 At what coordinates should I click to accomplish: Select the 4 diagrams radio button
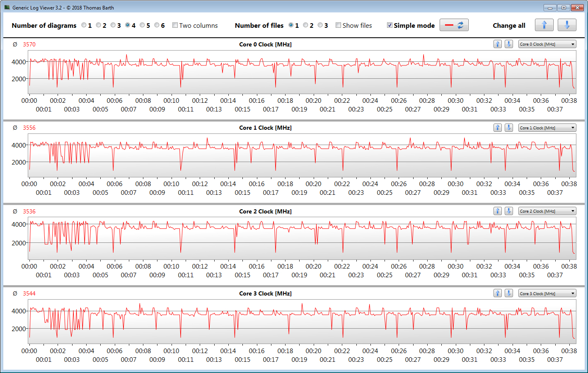[128, 25]
